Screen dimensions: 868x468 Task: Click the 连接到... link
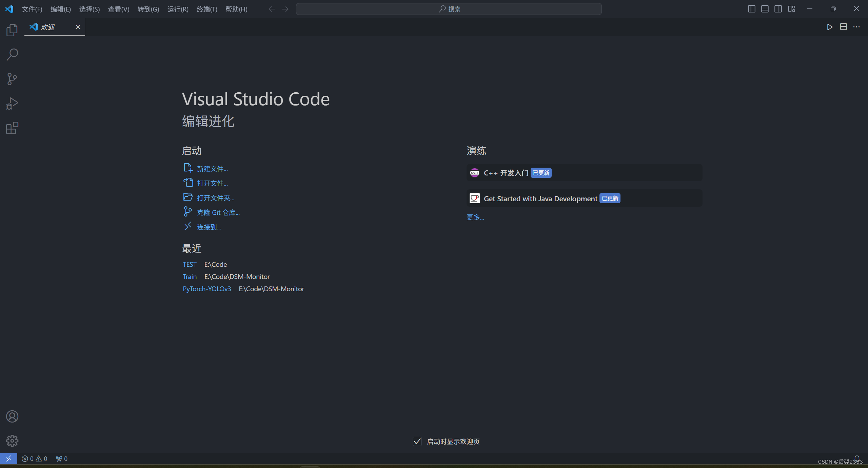click(209, 227)
